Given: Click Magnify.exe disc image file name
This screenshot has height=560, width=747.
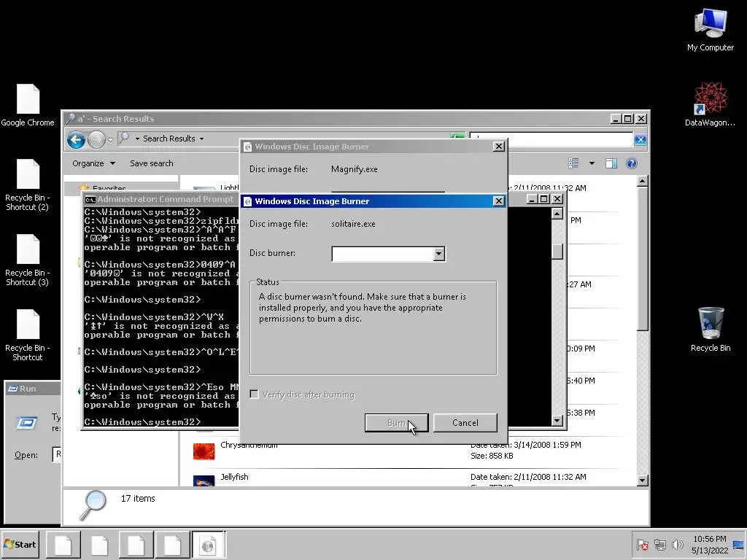Looking at the screenshot, I should tap(354, 169).
